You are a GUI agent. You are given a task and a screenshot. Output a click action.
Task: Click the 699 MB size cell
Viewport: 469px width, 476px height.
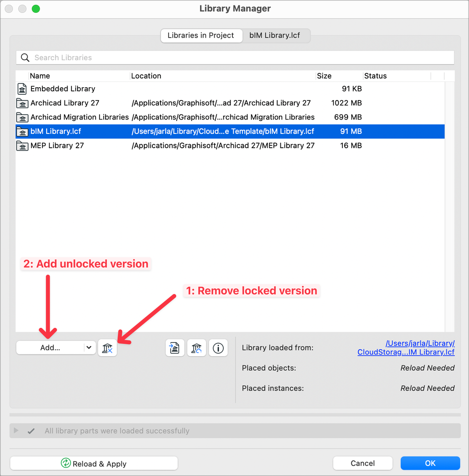pyautogui.click(x=348, y=117)
